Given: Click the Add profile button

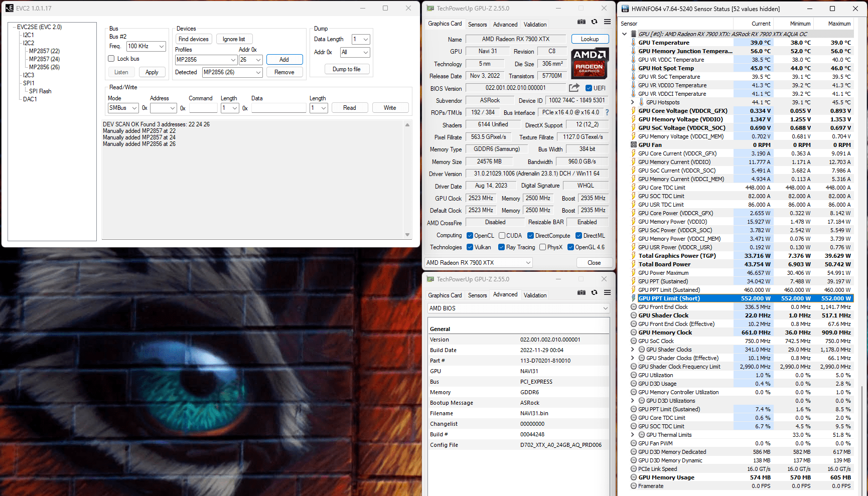Looking at the screenshot, I should click(284, 60).
